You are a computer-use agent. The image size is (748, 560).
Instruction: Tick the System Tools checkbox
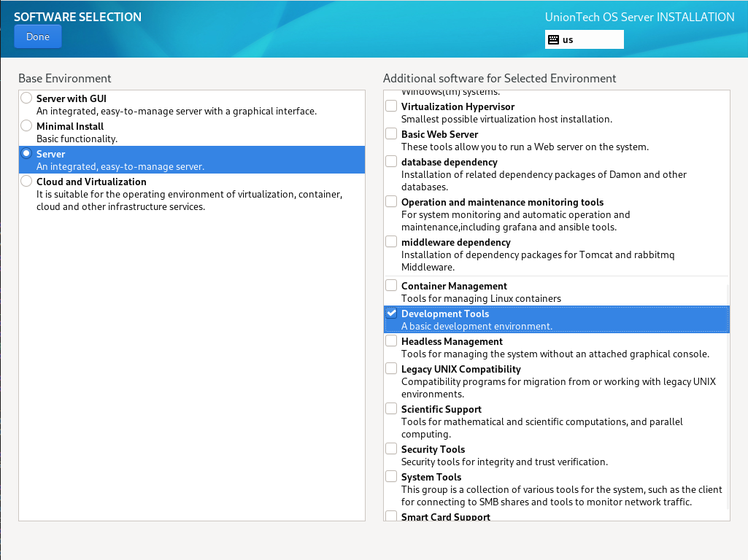tap(391, 476)
